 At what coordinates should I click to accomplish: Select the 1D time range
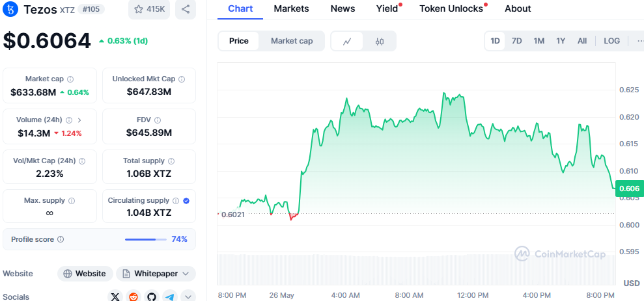point(495,41)
